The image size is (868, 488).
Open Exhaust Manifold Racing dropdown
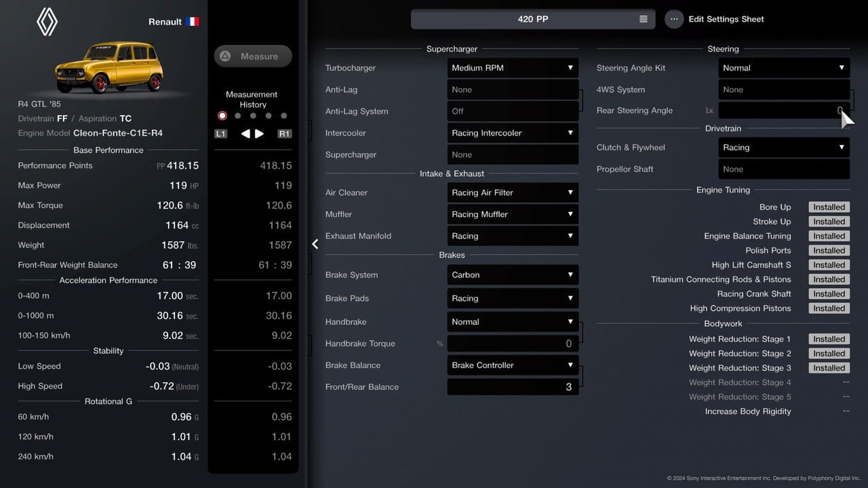(513, 236)
